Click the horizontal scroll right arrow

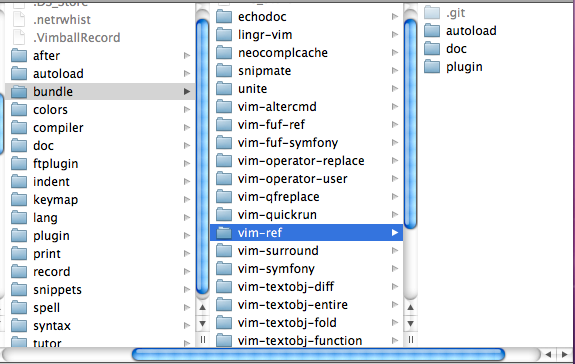(x=565, y=354)
